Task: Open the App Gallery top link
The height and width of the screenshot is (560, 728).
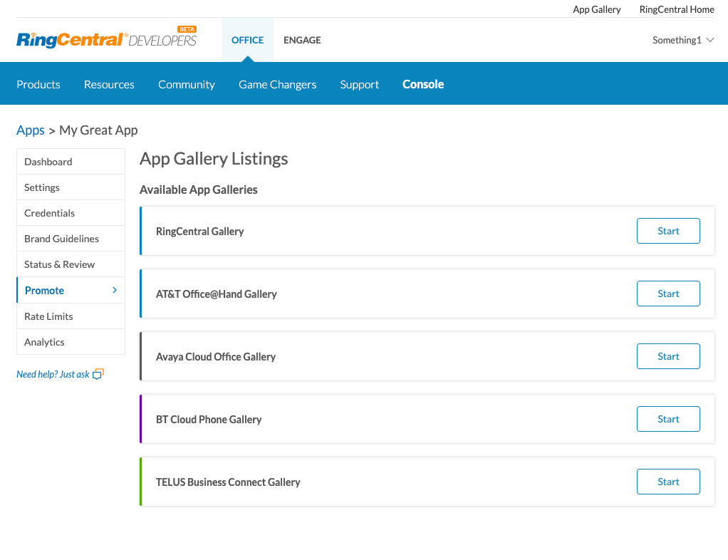Action: click(x=597, y=9)
